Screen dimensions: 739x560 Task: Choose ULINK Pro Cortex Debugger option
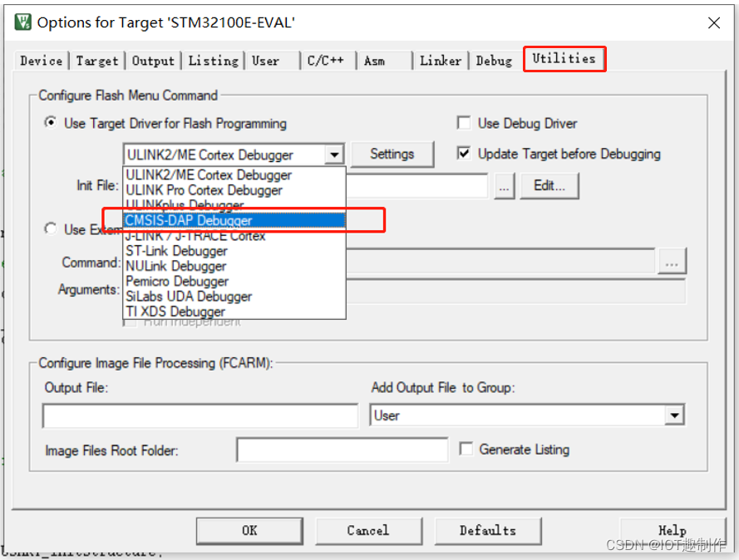tap(234, 189)
